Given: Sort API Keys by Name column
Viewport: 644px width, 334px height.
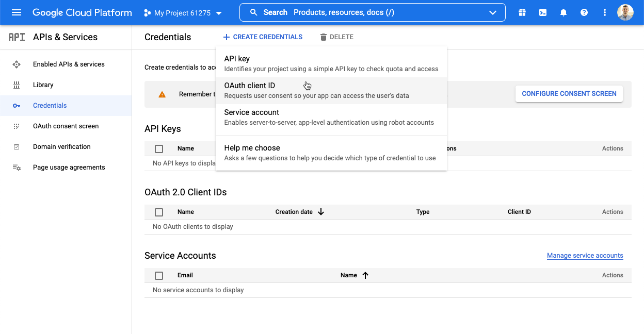Looking at the screenshot, I should coord(186,148).
